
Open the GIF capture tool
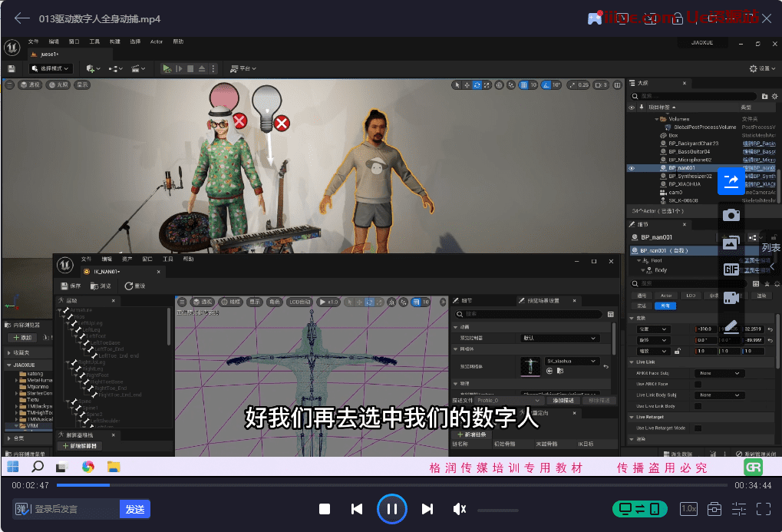[x=731, y=269]
